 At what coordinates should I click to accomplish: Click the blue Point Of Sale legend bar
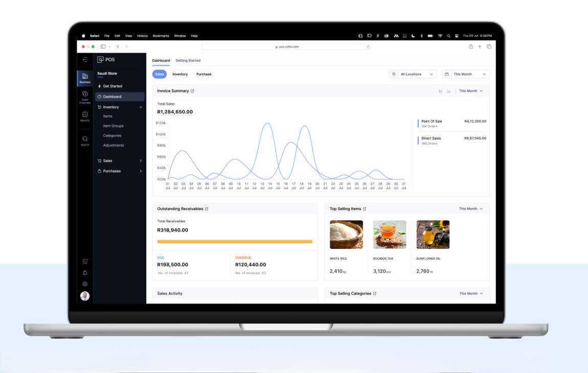tap(418, 123)
